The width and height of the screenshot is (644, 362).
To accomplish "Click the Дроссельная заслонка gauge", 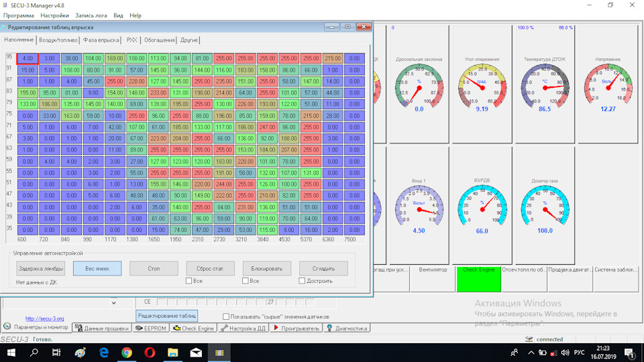I will tap(419, 84).
